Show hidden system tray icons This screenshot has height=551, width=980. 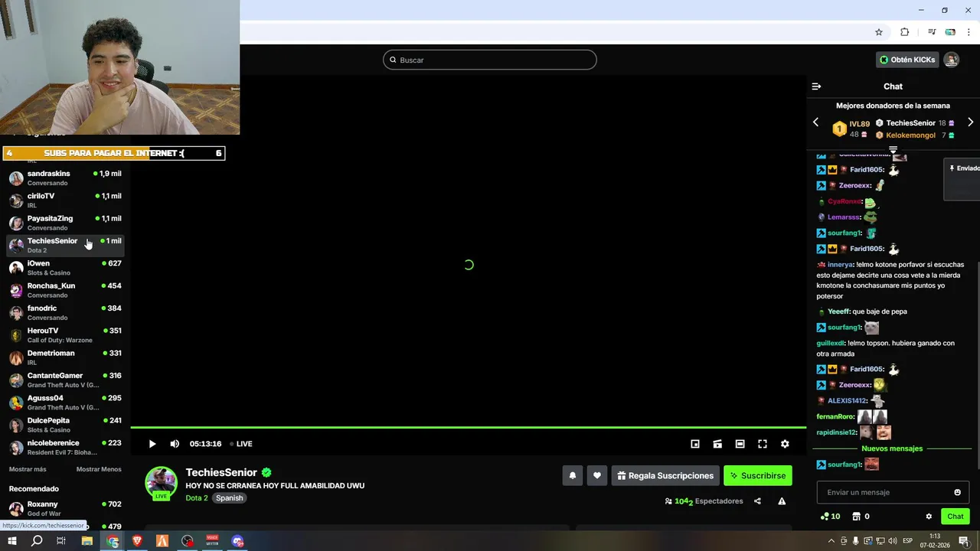[831, 541]
